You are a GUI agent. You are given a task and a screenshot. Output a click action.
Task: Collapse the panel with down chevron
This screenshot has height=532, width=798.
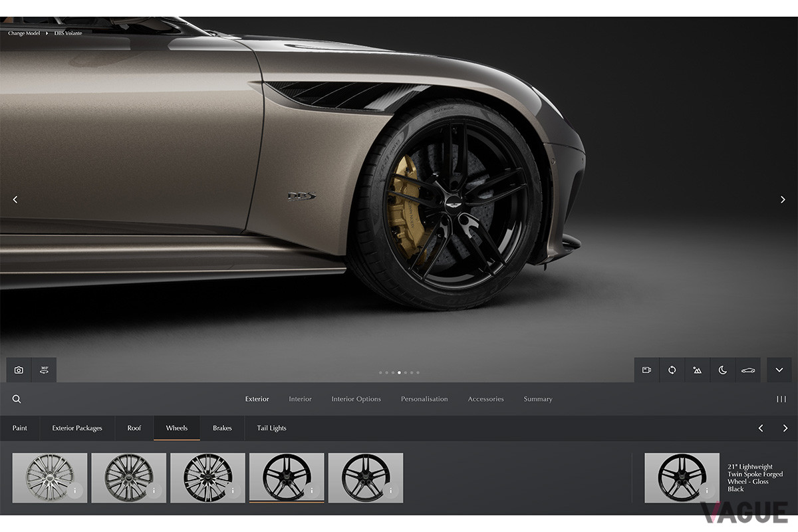(779, 370)
